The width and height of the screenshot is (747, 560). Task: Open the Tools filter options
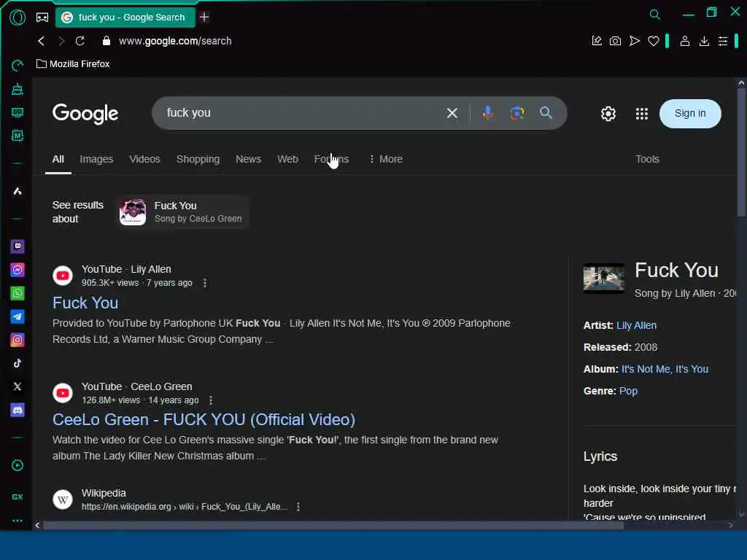pos(647,159)
